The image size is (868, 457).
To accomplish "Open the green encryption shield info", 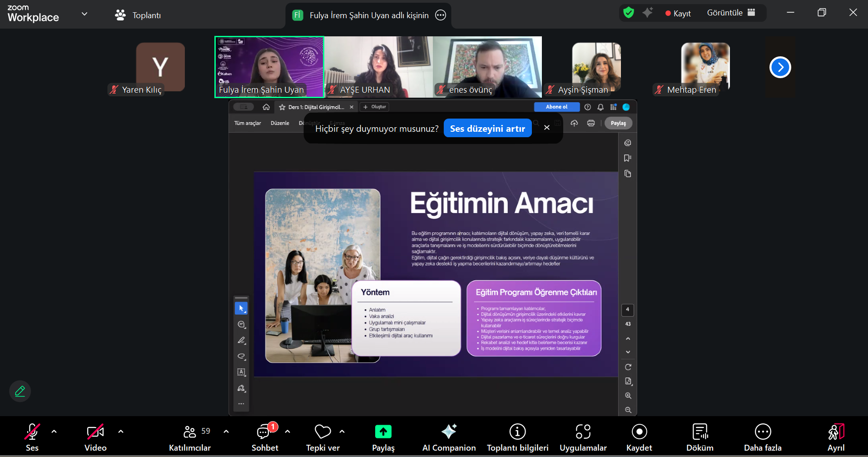I will pyautogui.click(x=629, y=13).
